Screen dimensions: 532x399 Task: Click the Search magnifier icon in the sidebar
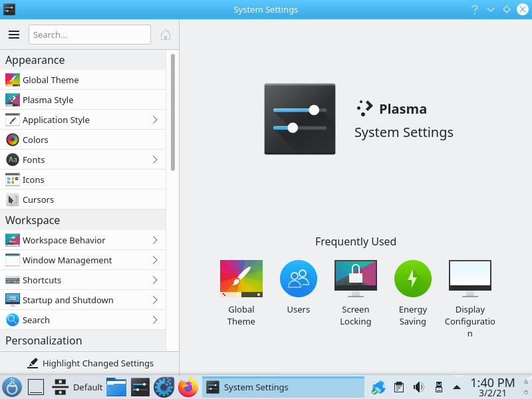click(13, 320)
